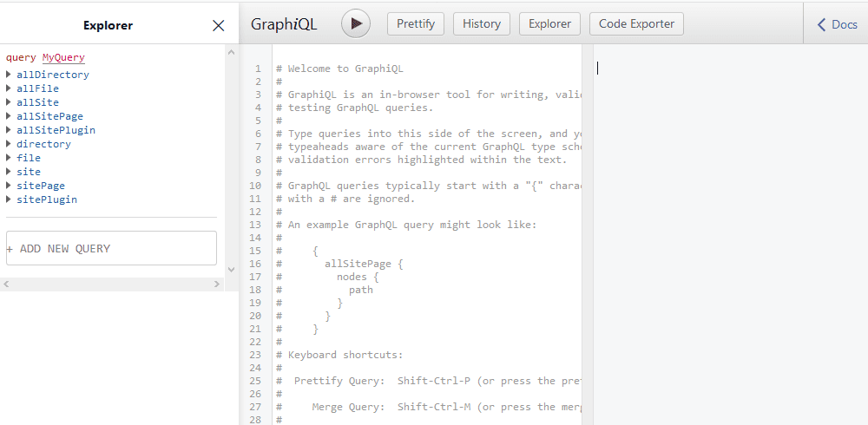Viewport: 868px width, 425px height.
Task: Click the Explorer scroll down arrow
Action: click(232, 270)
